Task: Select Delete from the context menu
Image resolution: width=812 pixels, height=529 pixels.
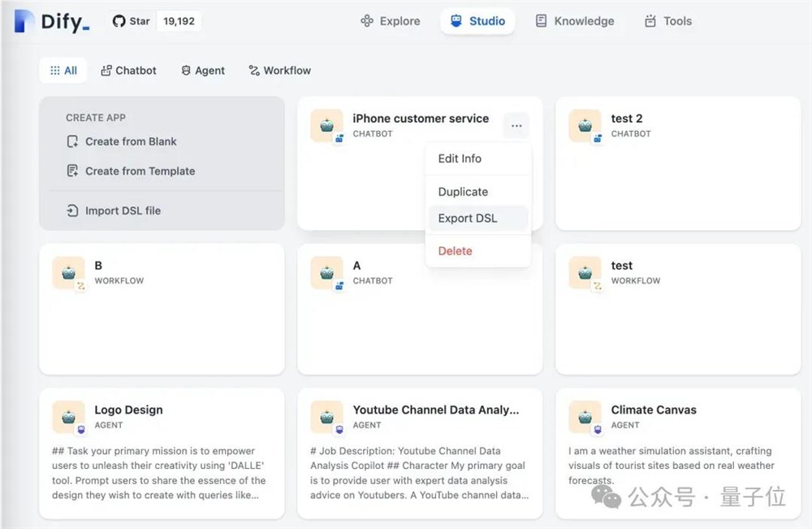Action: [455, 251]
